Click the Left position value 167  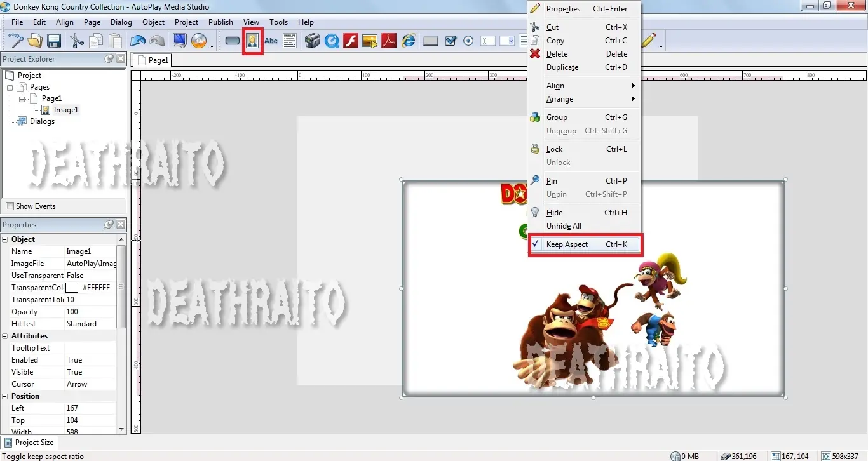coord(91,408)
